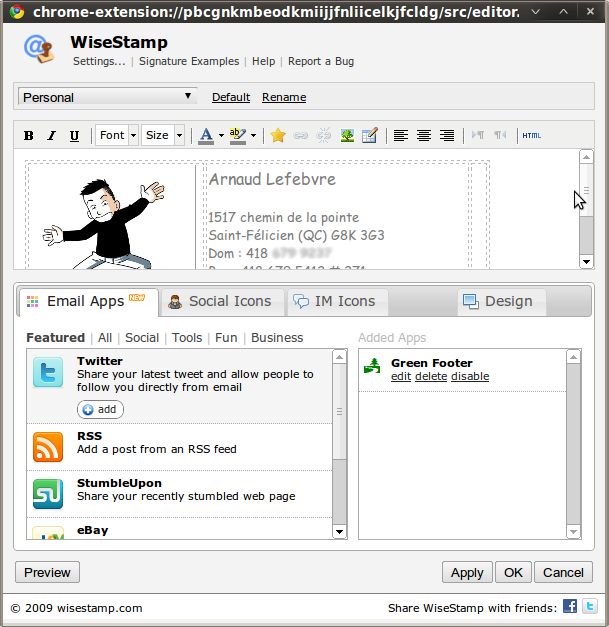This screenshot has width=609, height=627.
Task: Toggle underline formatting in editor toolbar
Action: pos(74,136)
